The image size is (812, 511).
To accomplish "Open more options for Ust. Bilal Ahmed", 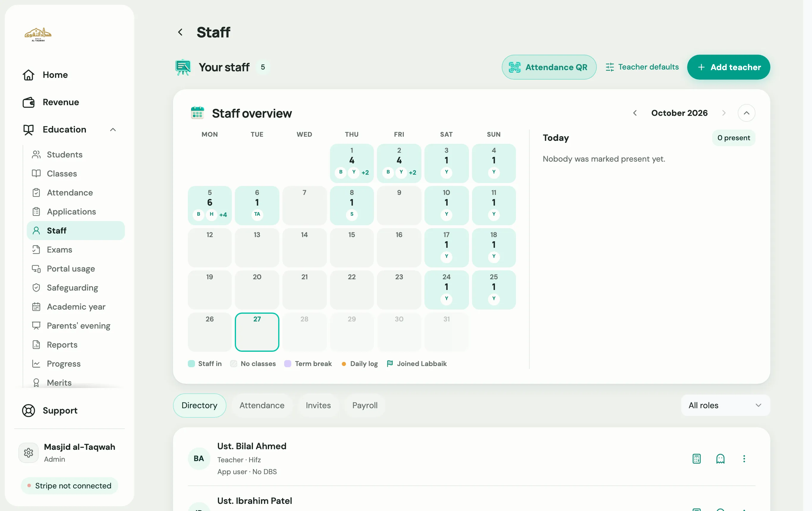I will [744, 459].
